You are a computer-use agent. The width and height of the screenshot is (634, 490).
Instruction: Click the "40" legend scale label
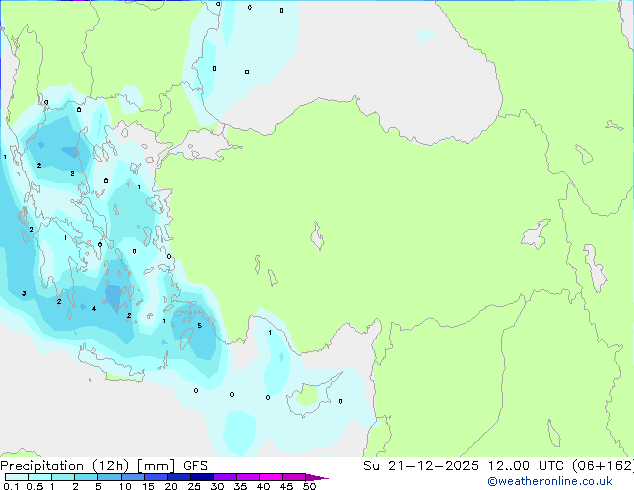point(263,486)
